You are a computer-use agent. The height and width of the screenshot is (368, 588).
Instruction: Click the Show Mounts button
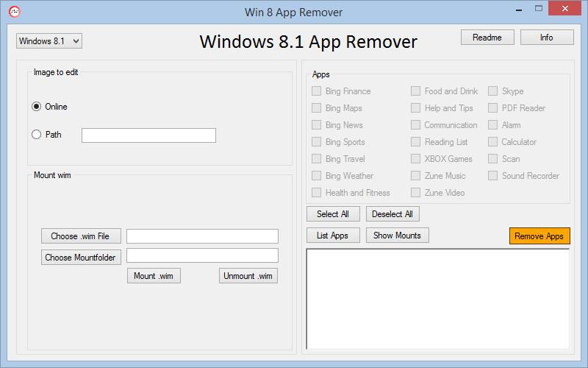tap(398, 236)
